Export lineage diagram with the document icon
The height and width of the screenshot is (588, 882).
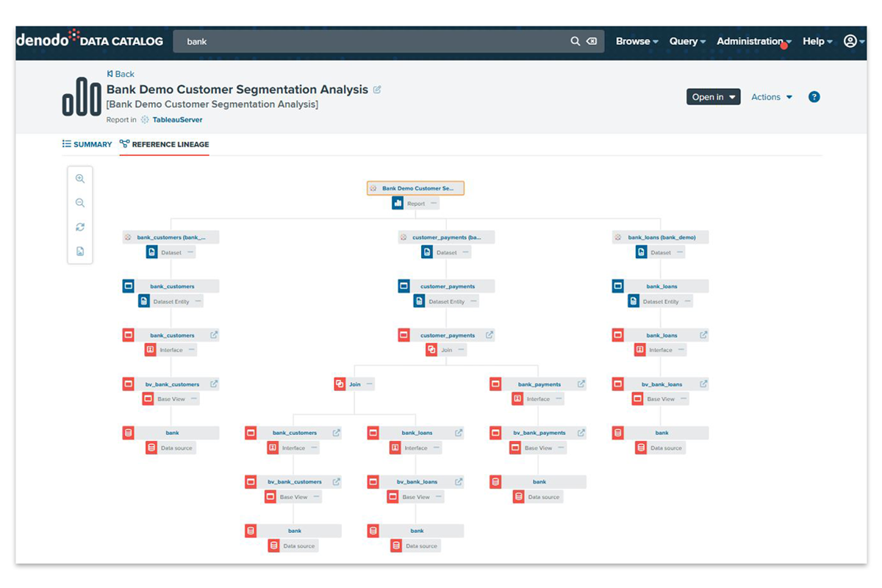[x=80, y=251]
